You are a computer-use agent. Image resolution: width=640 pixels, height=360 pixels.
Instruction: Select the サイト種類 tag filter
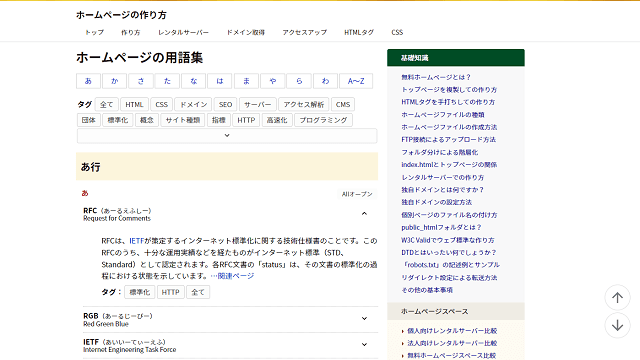click(x=182, y=120)
